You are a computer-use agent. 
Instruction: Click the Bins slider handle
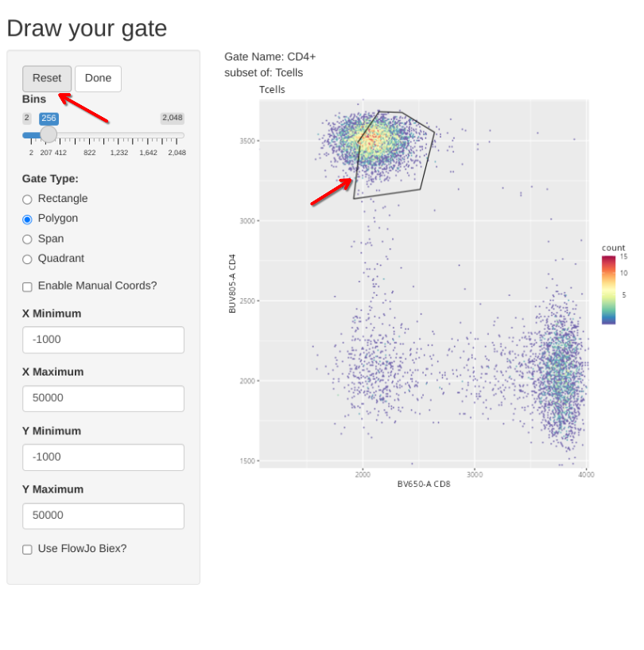coord(48,134)
